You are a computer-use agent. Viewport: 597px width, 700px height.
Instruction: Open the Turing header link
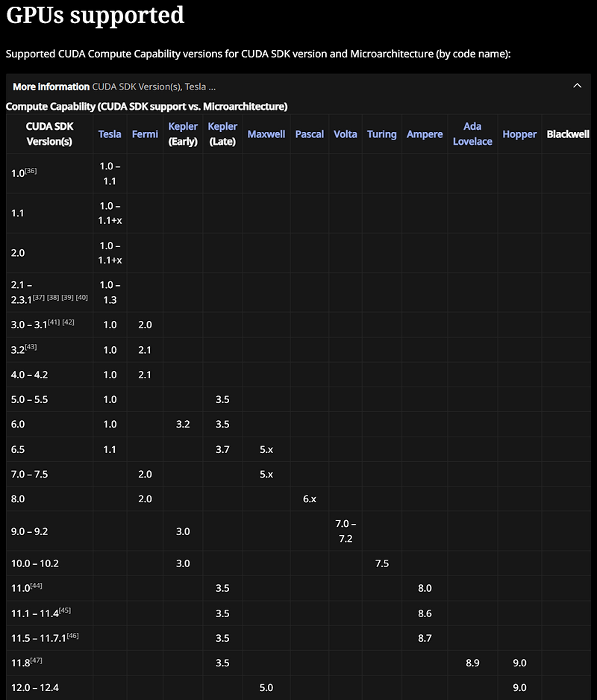[x=381, y=134]
